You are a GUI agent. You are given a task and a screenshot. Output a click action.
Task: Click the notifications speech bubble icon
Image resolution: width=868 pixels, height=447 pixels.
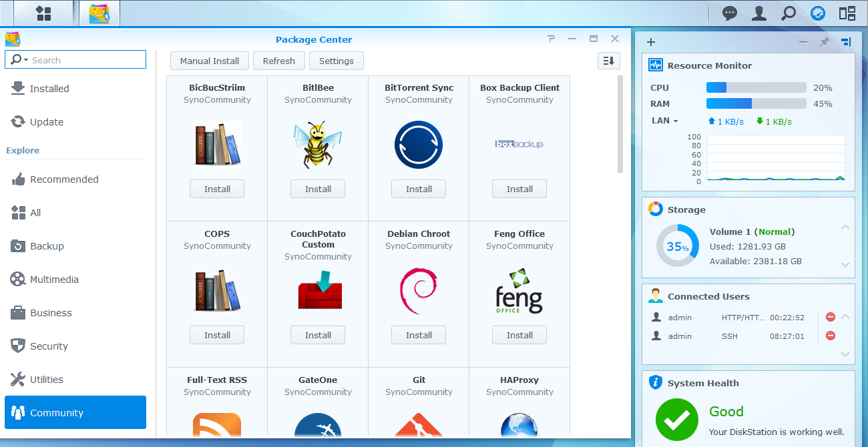(730, 13)
